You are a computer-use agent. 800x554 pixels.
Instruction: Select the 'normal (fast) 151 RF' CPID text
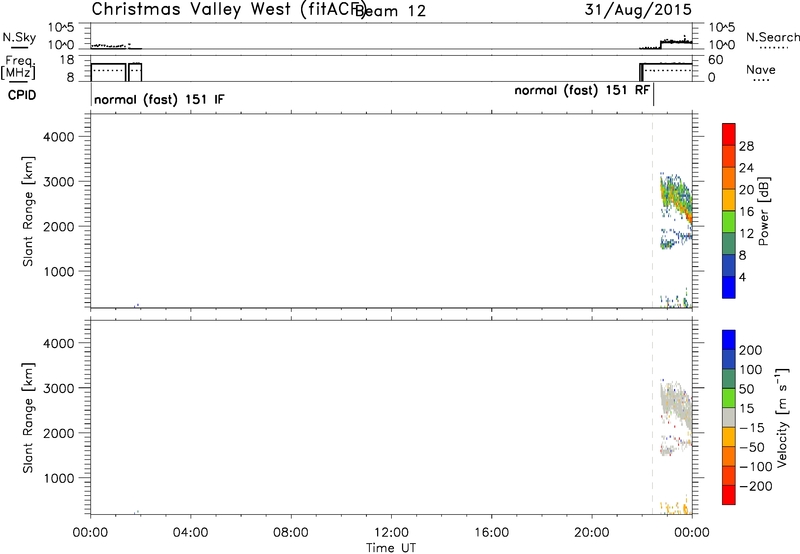[582, 91]
